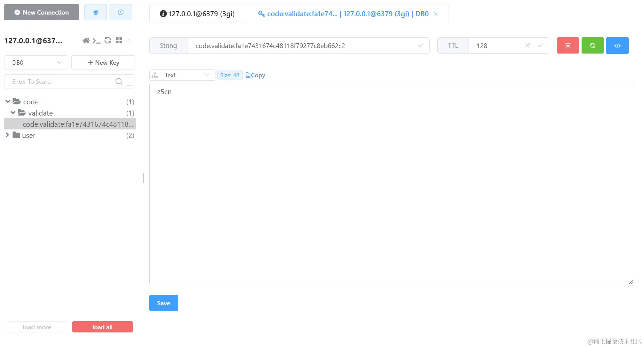This screenshot has height=347, width=644.
Task: Click the sidebar resize handle
Action: [x=144, y=178]
